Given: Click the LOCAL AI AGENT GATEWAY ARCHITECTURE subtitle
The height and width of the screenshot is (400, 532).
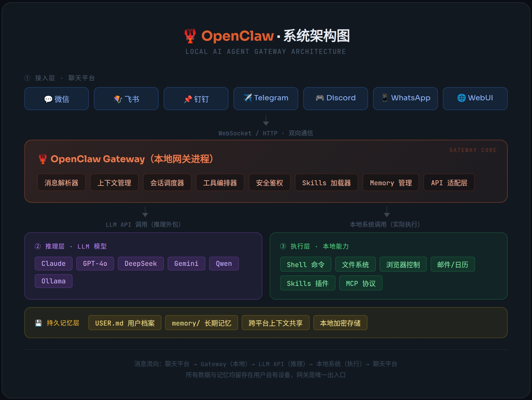Looking at the screenshot, I should point(266,52).
